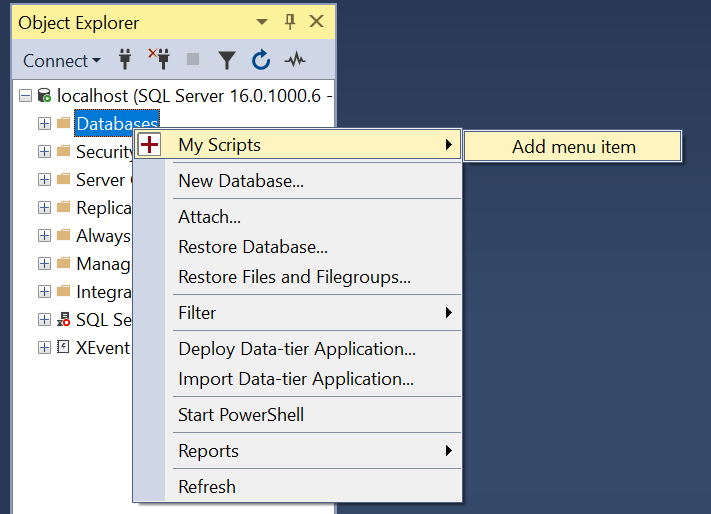This screenshot has width=711, height=514.
Task: Click the Refresh circular arrow icon
Action: point(261,59)
